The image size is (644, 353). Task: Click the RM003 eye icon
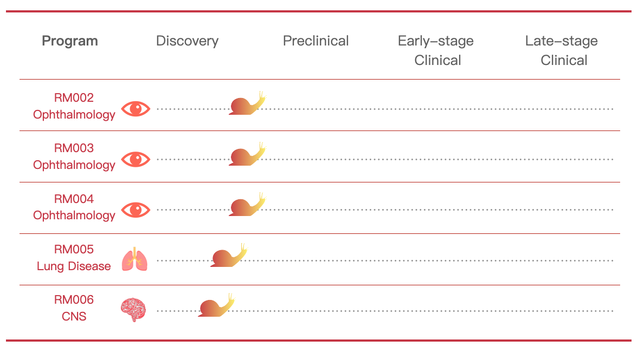pyautogui.click(x=136, y=160)
